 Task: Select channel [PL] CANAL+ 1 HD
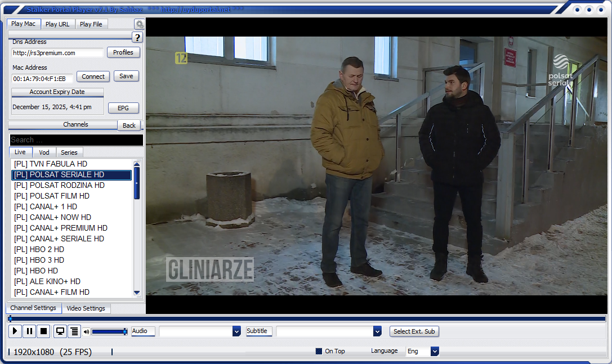click(x=72, y=207)
